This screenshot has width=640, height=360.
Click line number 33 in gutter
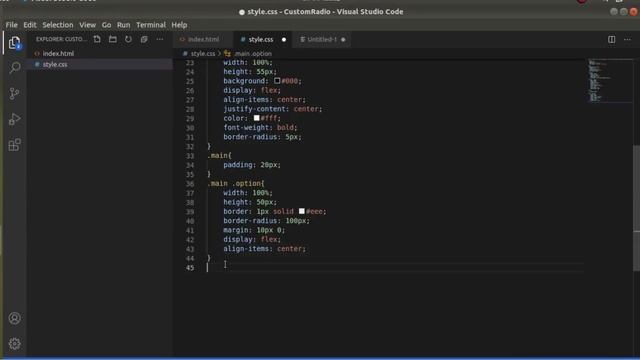pyautogui.click(x=190, y=156)
